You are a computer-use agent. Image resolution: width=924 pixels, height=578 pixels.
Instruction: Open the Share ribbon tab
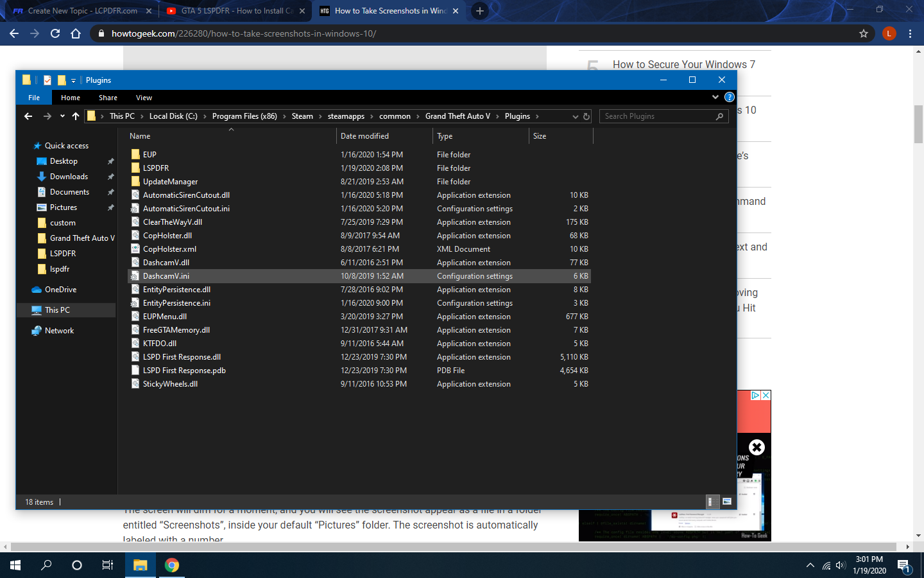[108, 98]
